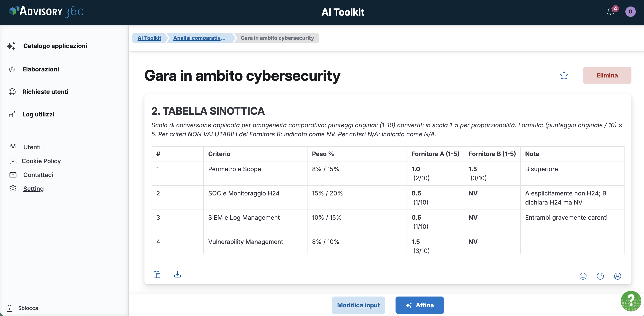Screen dimensions: 644x316
Task: Download the result using the download icon
Action: [177, 274]
